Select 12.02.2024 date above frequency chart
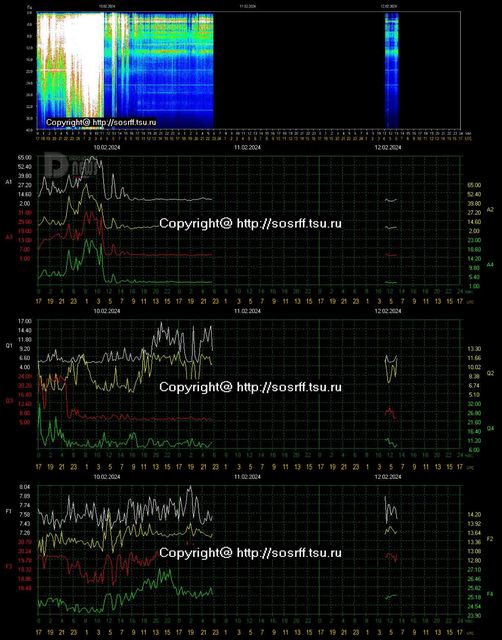The image size is (502, 640). point(388,477)
